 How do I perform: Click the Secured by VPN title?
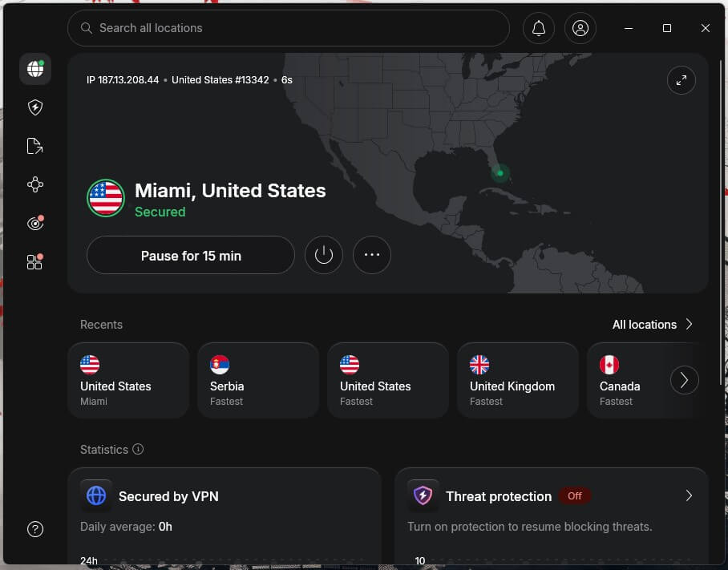pyautogui.click(x=168, y=496)
